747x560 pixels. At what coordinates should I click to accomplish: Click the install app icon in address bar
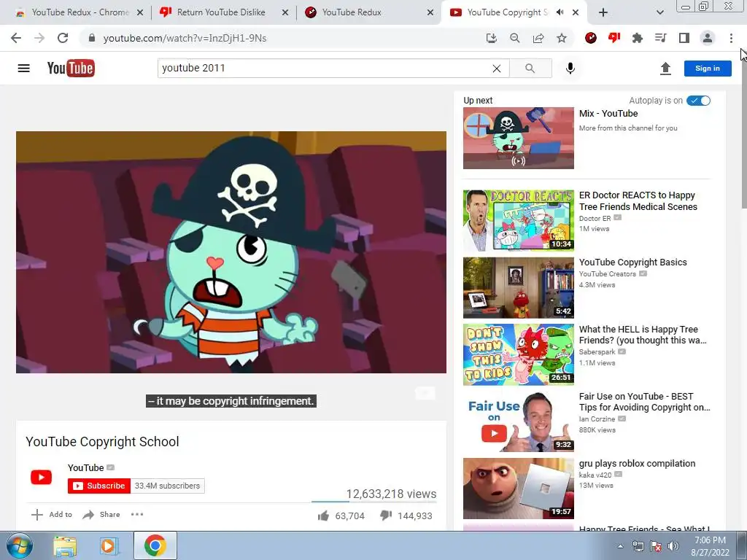[491, 38]
